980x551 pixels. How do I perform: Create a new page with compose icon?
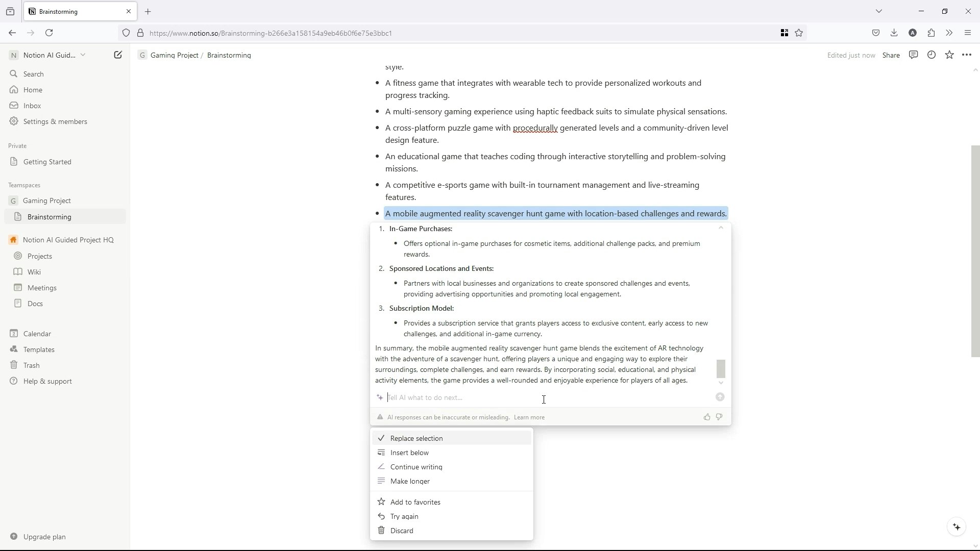(118, 55)
